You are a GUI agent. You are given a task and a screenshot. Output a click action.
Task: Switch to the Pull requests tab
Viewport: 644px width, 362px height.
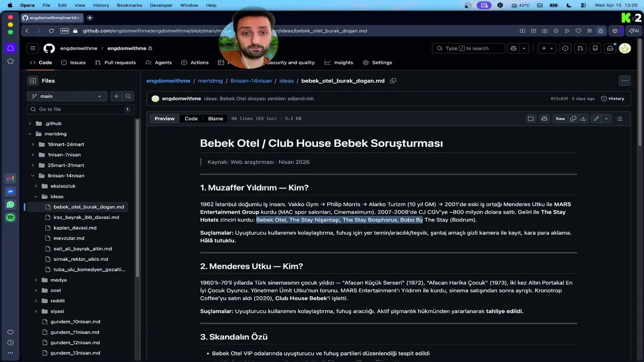coord(115,62)
